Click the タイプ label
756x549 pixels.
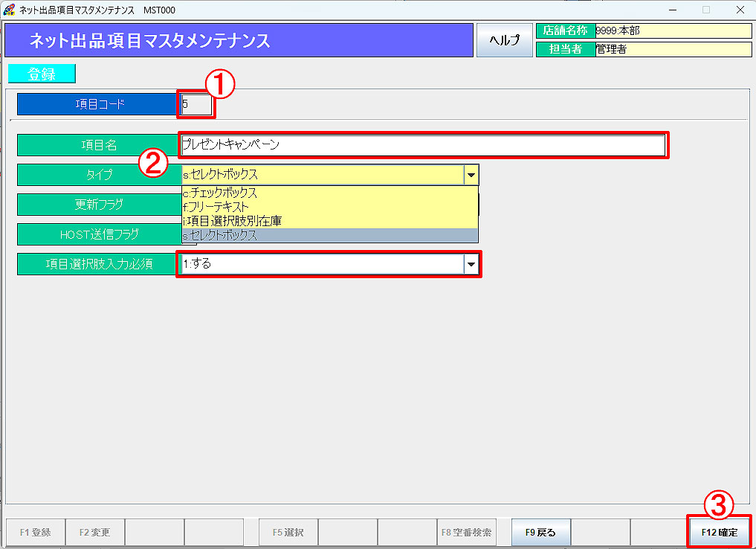point(98,175)
